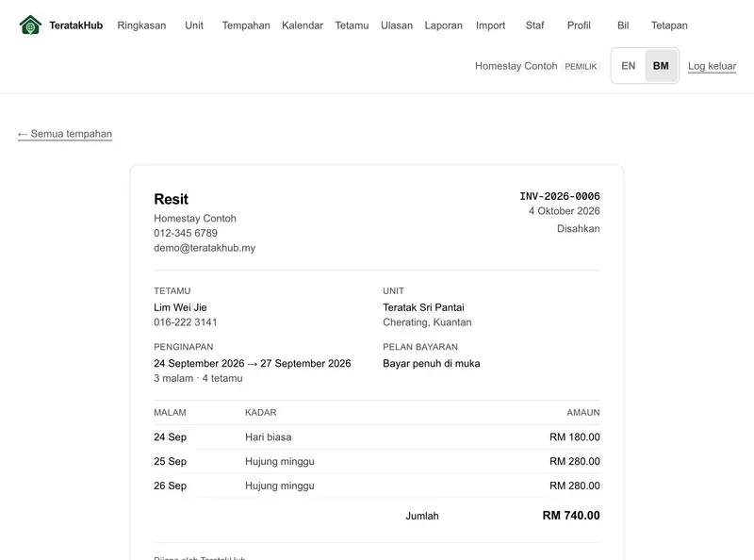The width and height of the screenshot is (754, 560).
Task: Select the stay dates 24–27 September 2026
Action: (x=253, y=364)
